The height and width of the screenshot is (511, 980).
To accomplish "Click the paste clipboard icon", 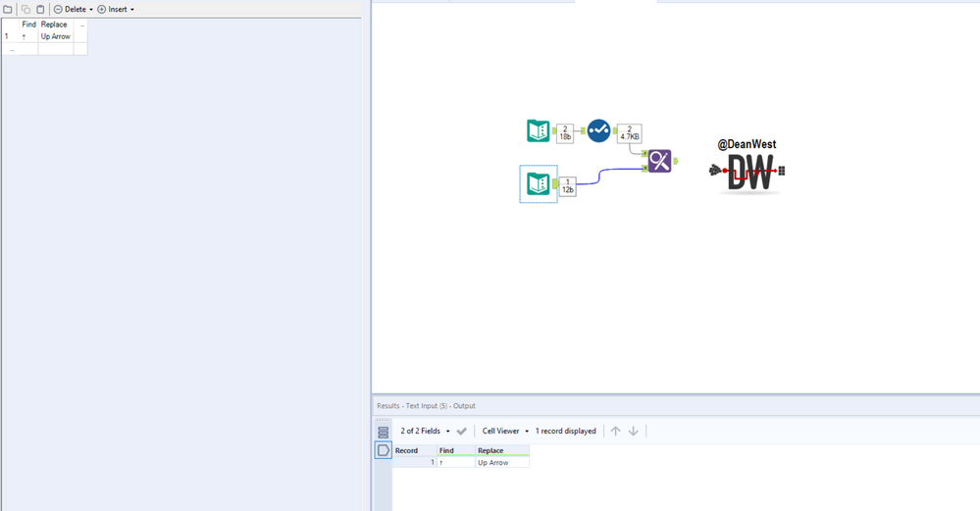I will pyautogui.click(x=40, y=10).
